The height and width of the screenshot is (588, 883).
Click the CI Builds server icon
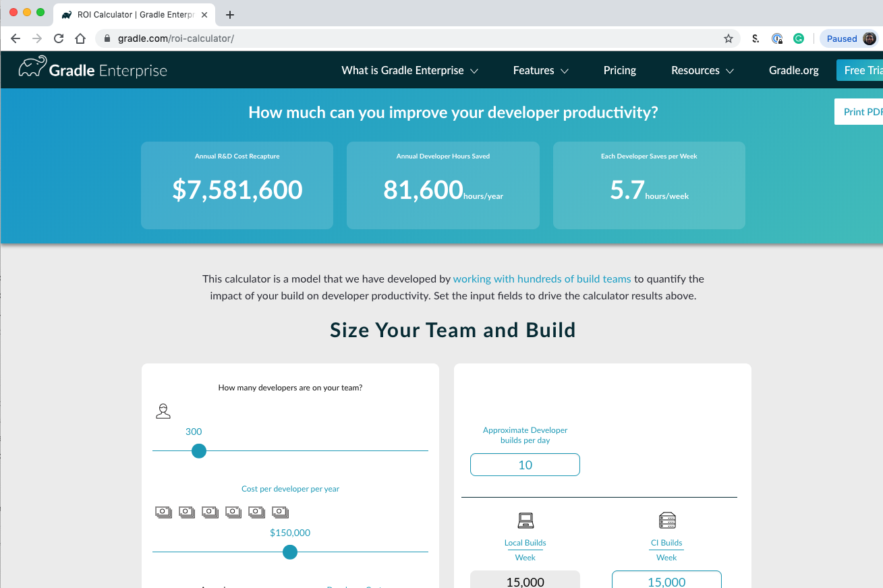click(666, 521)
